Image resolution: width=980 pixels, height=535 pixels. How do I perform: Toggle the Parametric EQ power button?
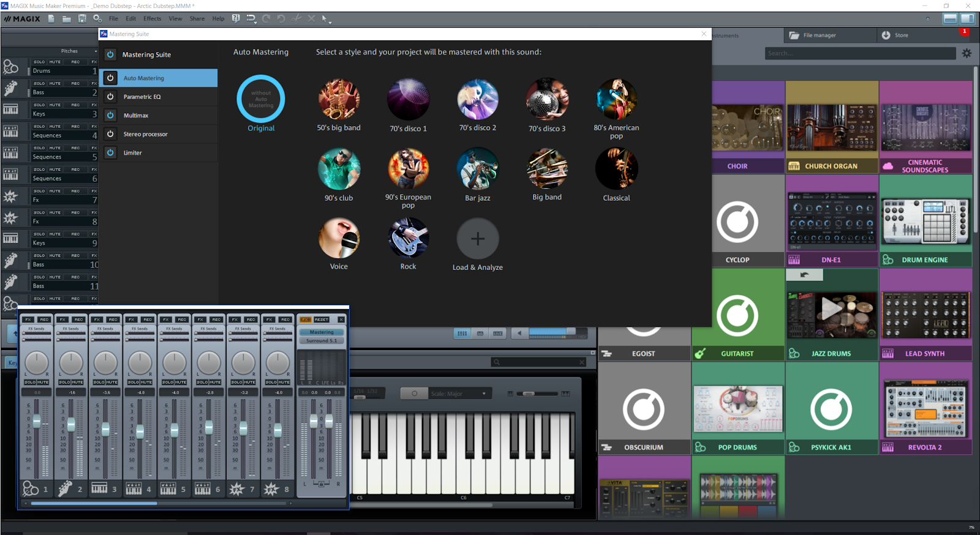[x=110, y=97]
